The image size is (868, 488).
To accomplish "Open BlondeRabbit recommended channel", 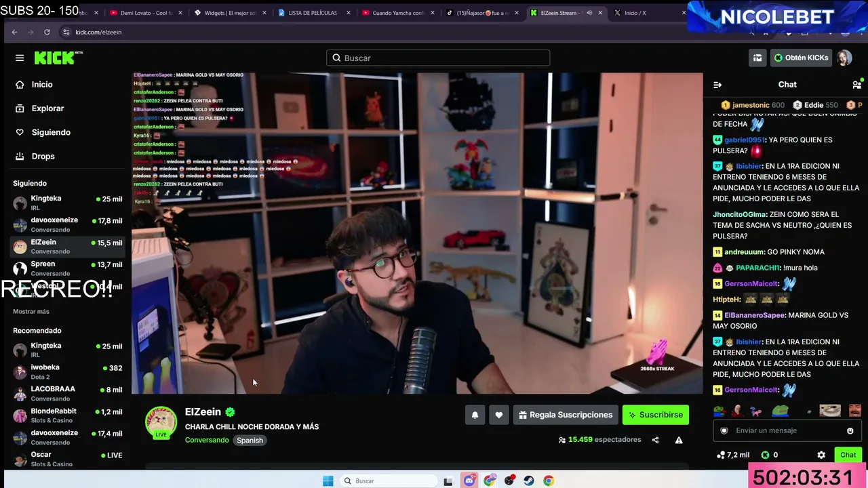I will (x=68, y=415).
